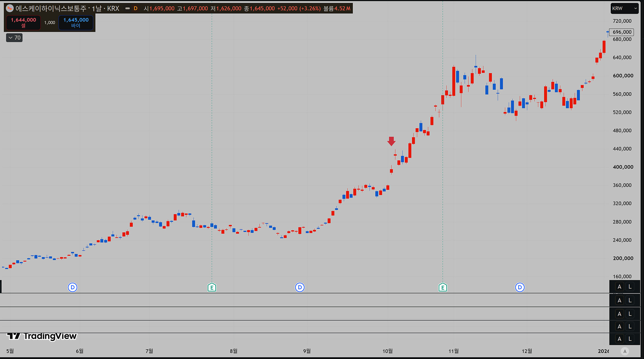This screenshot has height=359, width=644.
Task: Click the 640,000 price axis label
Action: [622, 57]
